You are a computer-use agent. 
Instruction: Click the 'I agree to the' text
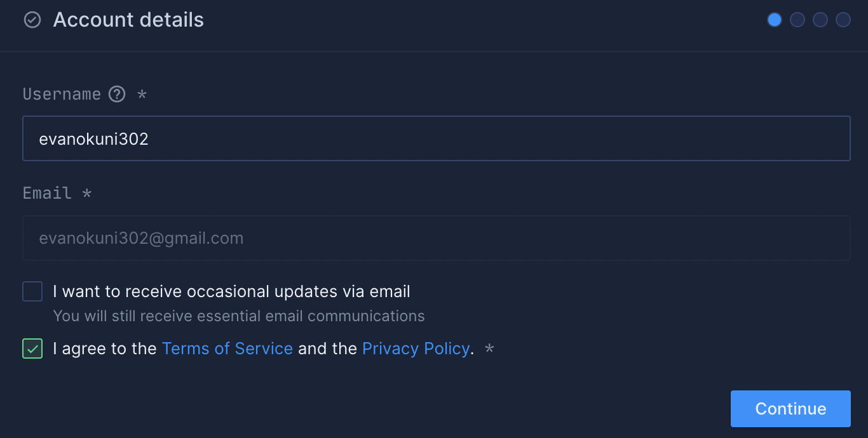[105, 348]
